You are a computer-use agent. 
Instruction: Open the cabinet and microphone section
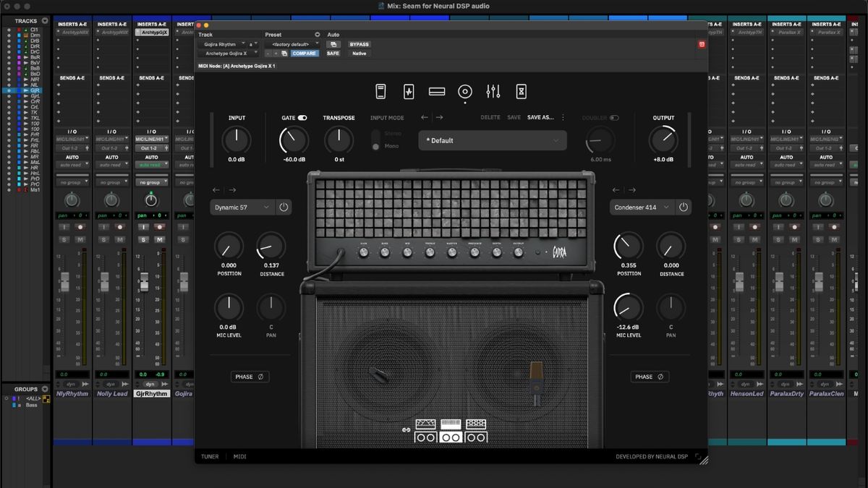(x=465, y=92)
